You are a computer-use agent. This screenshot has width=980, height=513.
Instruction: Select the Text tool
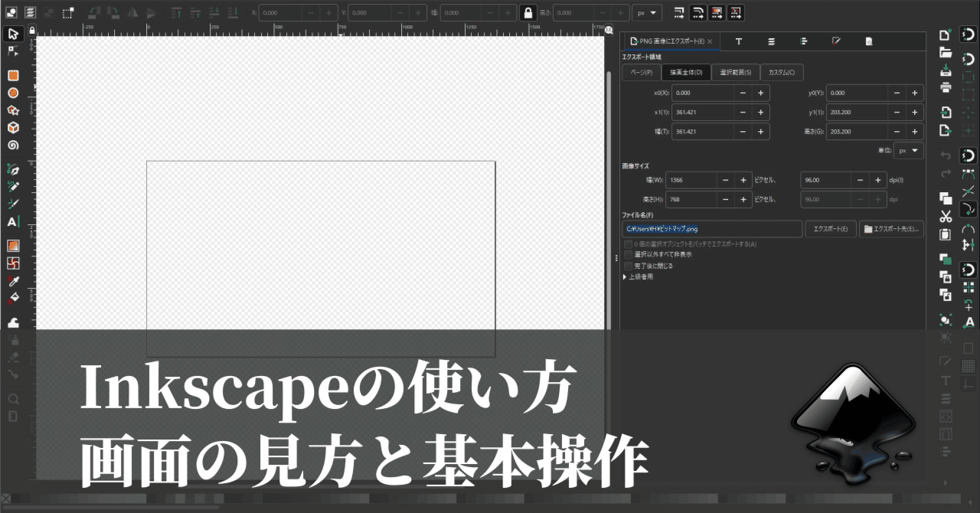13,223
